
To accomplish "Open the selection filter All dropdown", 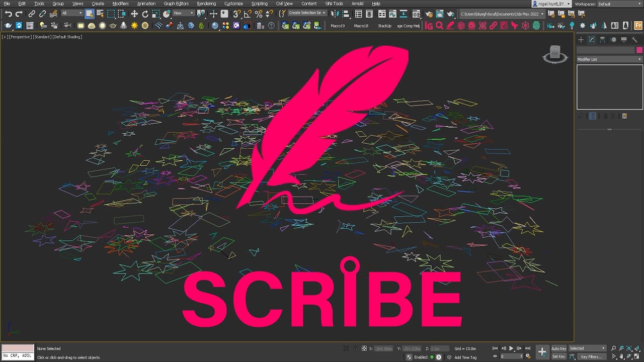I will tap(72, 14).
